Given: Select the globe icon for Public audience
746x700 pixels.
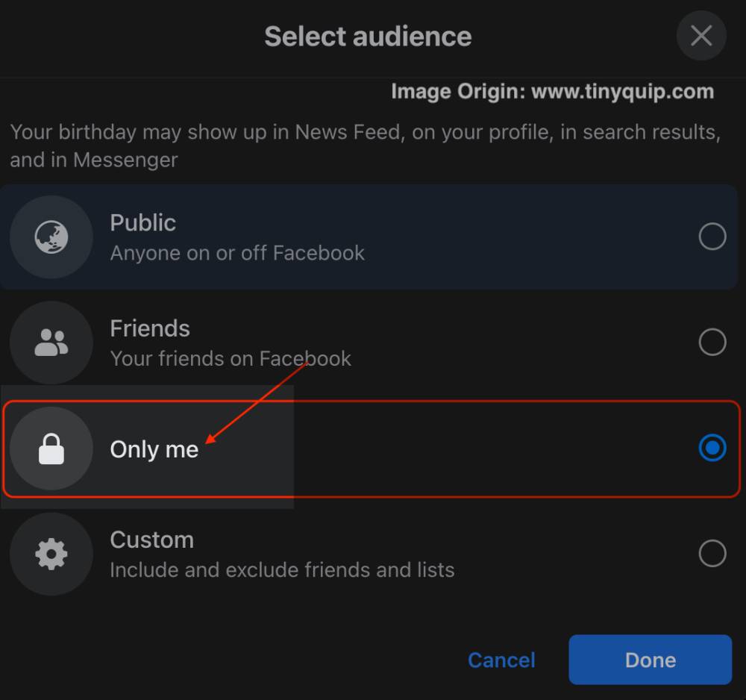Looking at the screenshot, I should (x=51, y=237).
